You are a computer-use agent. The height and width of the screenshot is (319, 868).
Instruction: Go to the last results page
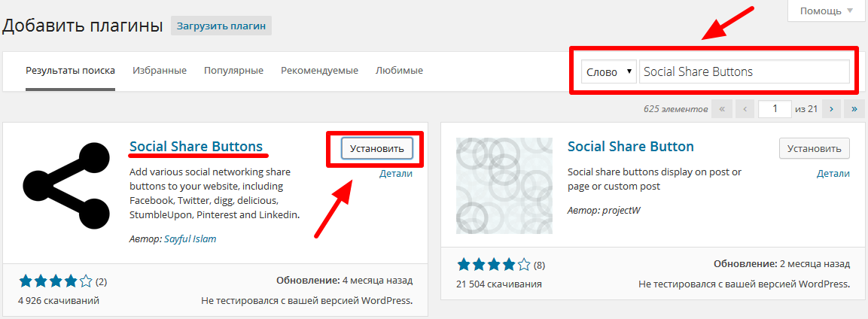coord(854,109)
